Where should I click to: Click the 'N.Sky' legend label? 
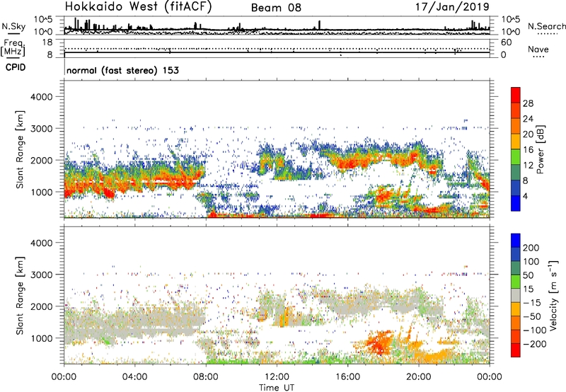click(x=13, y=27)
